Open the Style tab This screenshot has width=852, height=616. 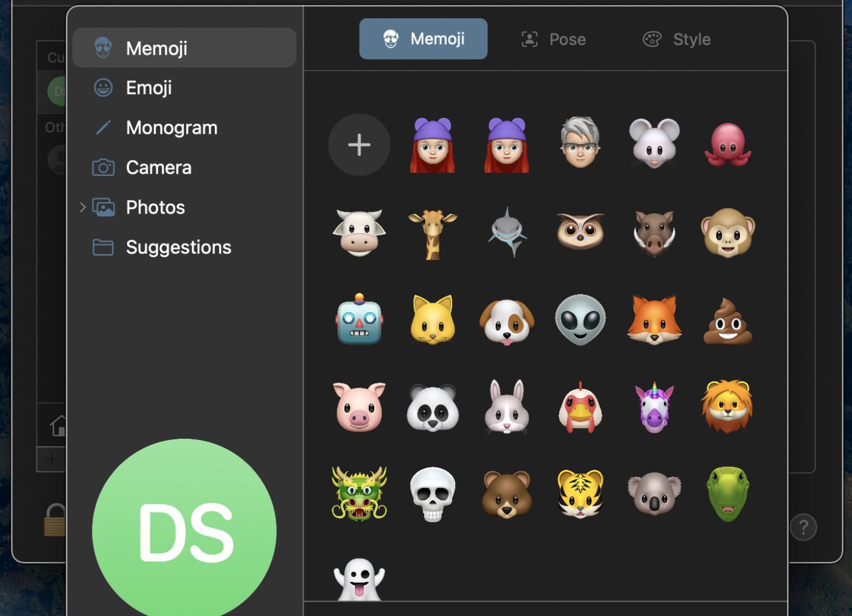677,40
